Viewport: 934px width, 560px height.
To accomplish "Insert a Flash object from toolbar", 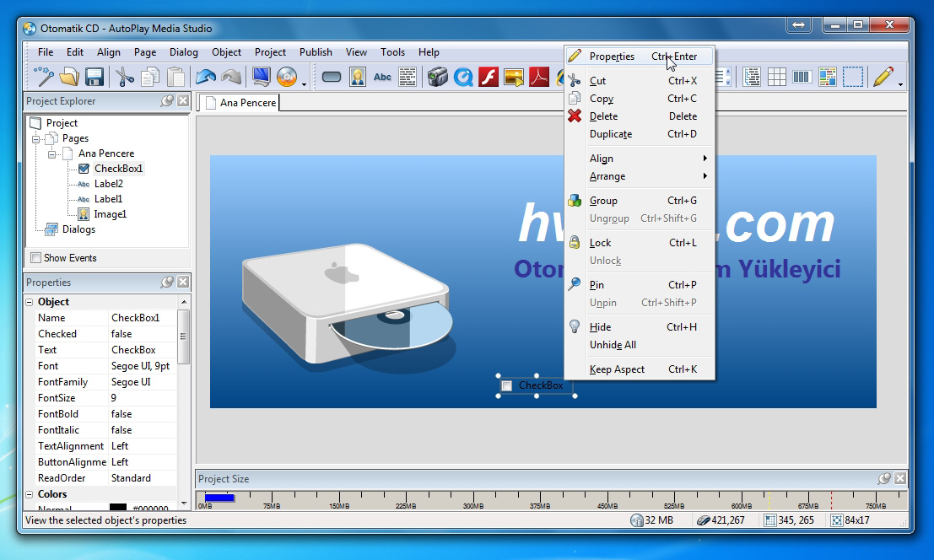I will click(x=489, y=77).
